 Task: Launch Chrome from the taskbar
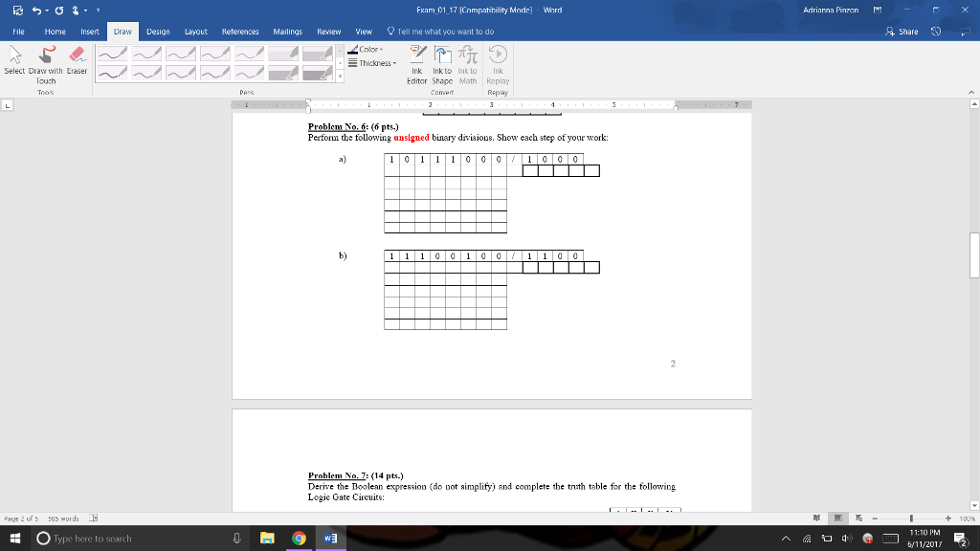(299, 538)
